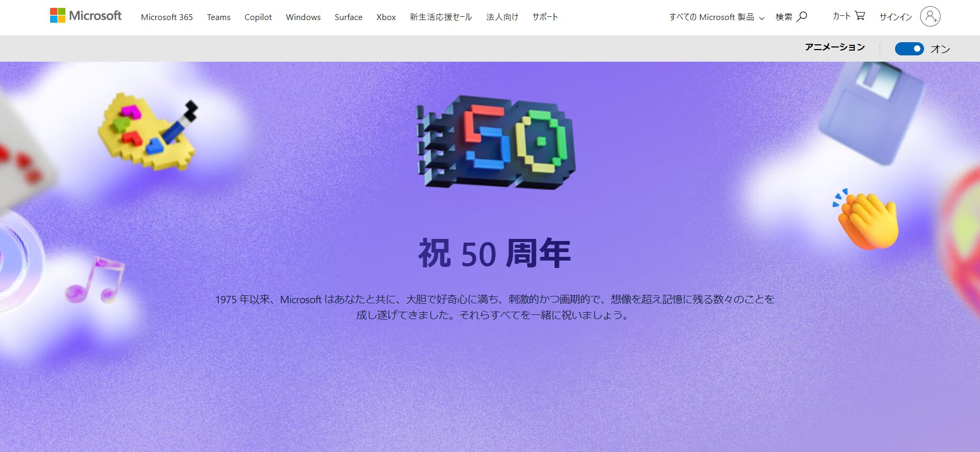Click the paragraph starting 1975 年以来

point(494,307)
